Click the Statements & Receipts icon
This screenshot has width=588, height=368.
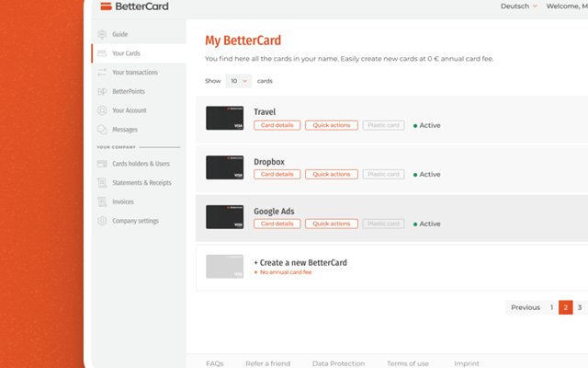(x=102, y=183)
